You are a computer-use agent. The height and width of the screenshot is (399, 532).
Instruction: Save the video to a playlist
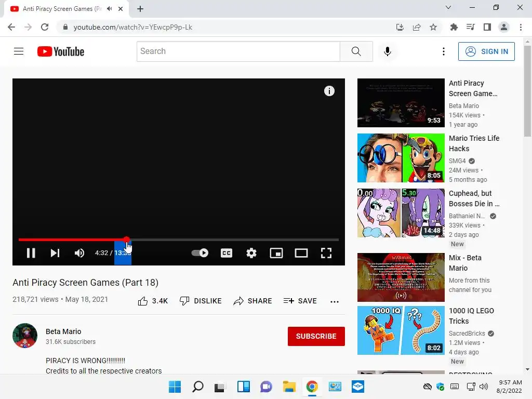click(300, 301)
